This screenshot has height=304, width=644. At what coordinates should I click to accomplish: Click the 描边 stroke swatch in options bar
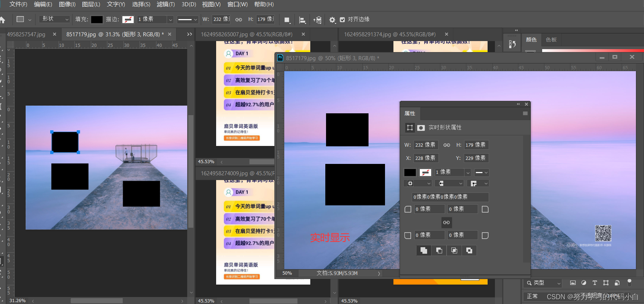click(128, 19)
